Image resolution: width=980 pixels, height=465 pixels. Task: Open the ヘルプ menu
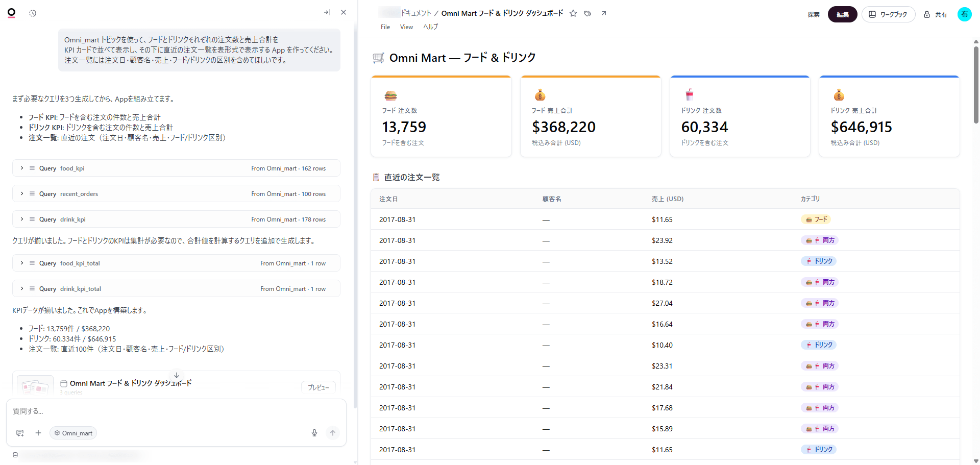pos(430,27)
